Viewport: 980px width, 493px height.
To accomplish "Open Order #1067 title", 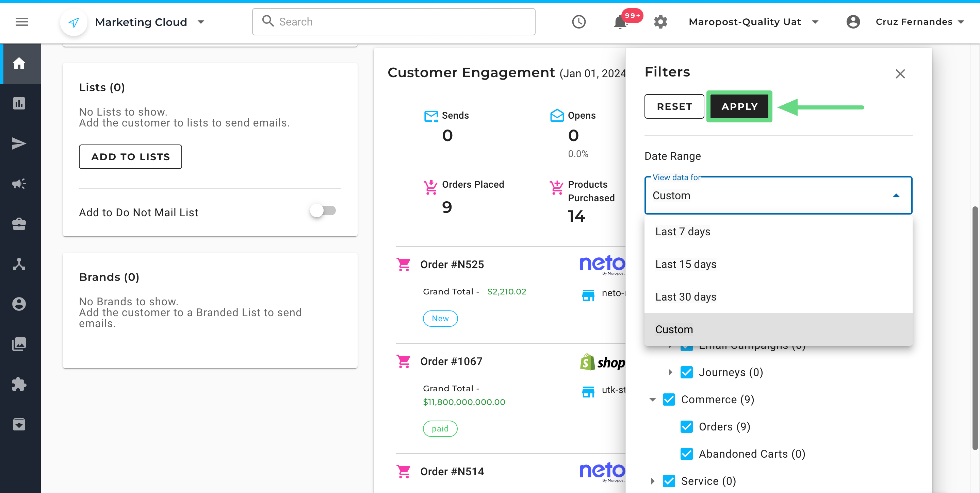I will 451,361.
